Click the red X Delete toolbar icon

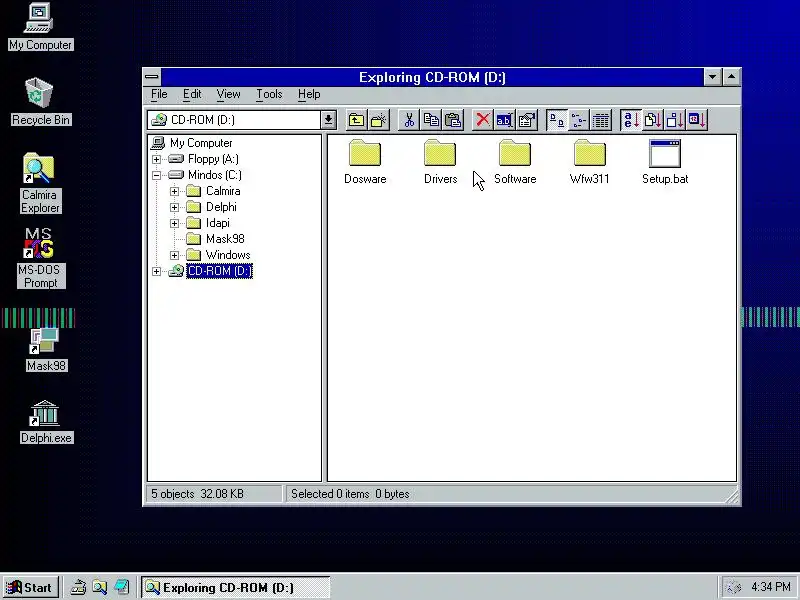click(x=482, y=120)
